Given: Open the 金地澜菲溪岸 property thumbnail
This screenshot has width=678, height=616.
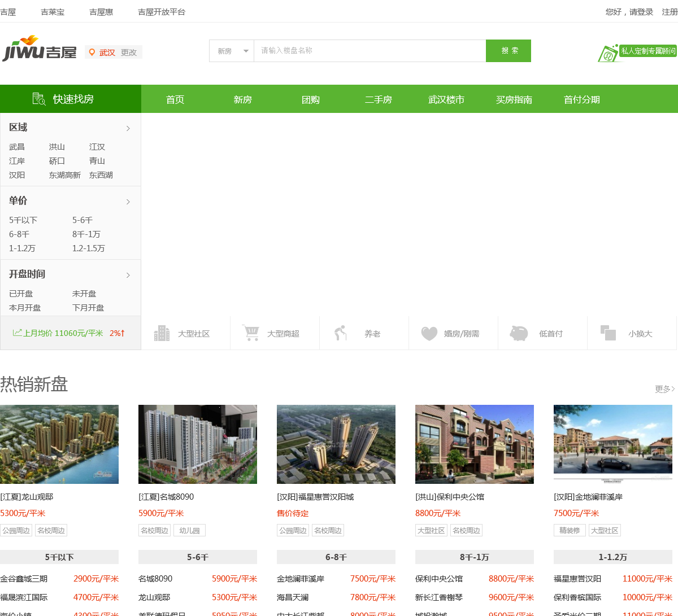Looking at the screenshot, I should (613, 444).
